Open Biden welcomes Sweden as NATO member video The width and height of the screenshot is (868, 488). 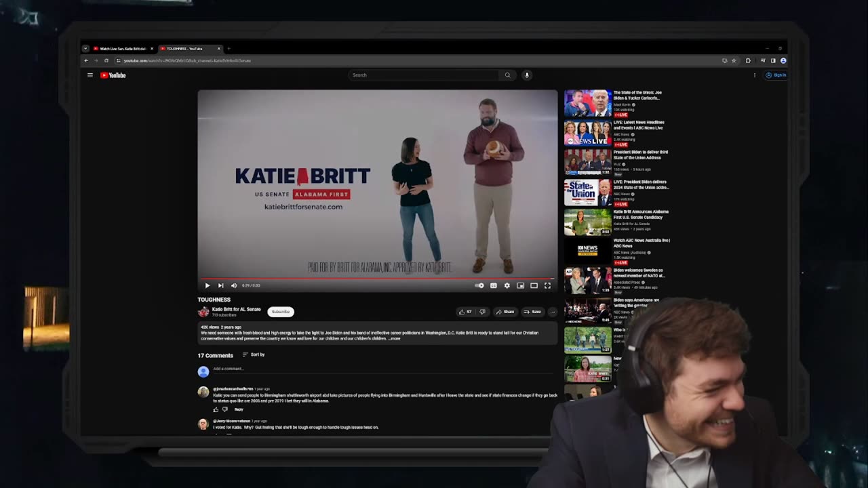tap(617, 282)
